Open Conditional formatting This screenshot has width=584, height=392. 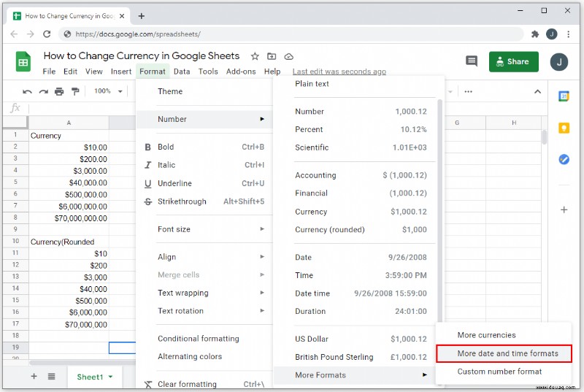(x=205, y=339)
